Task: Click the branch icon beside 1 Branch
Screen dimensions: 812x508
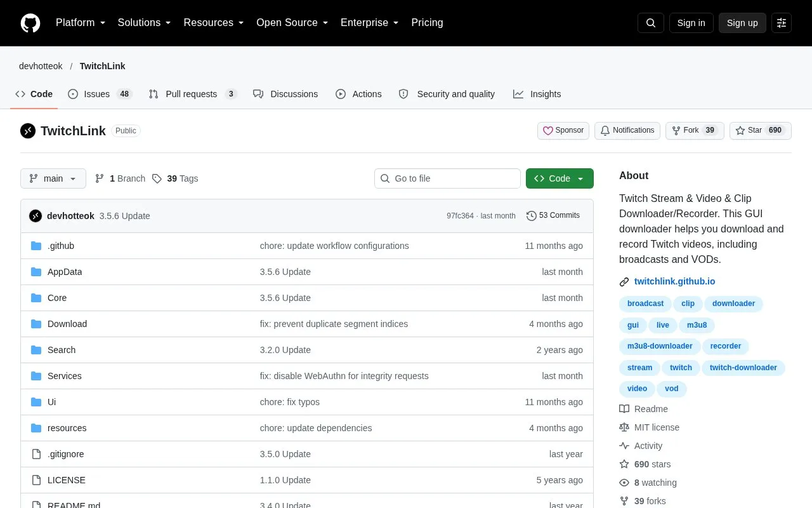Action: coord(100,178)
